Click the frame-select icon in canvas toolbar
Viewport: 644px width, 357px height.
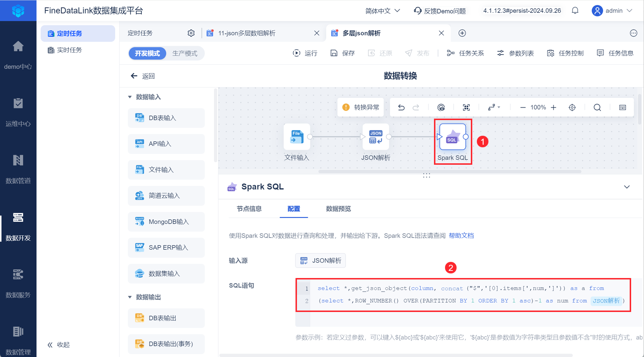pyautogui.click(x=466, y=108)
